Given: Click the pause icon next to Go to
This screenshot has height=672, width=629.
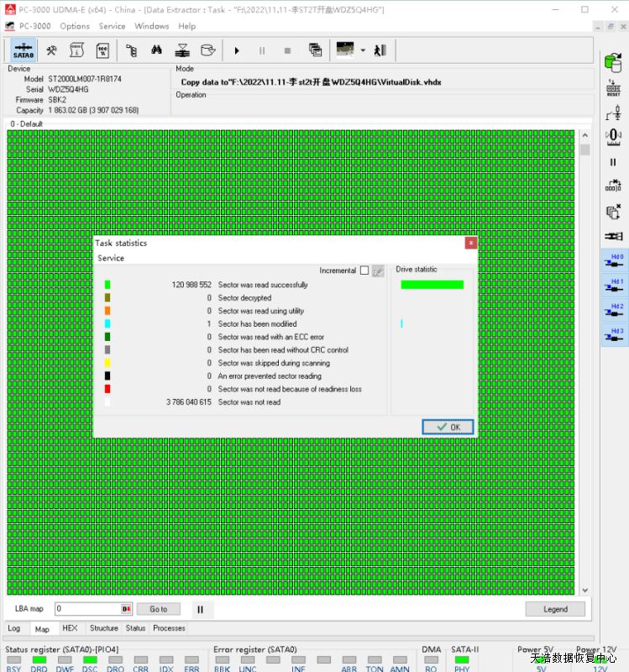Looking at the screenshot, I should [200, 609].
